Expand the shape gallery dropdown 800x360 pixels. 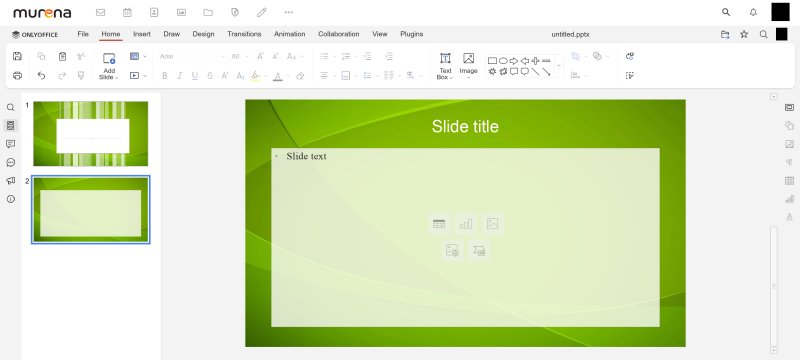(x=559, y=66)
